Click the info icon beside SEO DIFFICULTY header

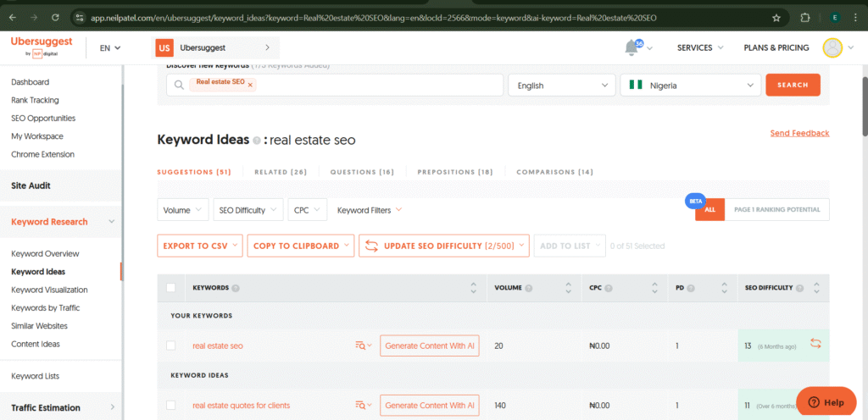click(799, 289)
